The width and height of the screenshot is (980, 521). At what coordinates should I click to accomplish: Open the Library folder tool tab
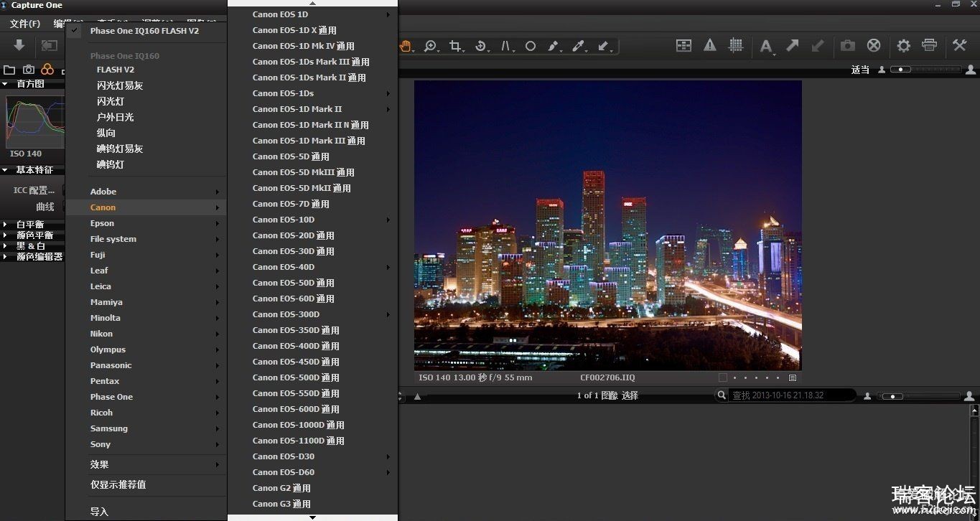point(9,70)
